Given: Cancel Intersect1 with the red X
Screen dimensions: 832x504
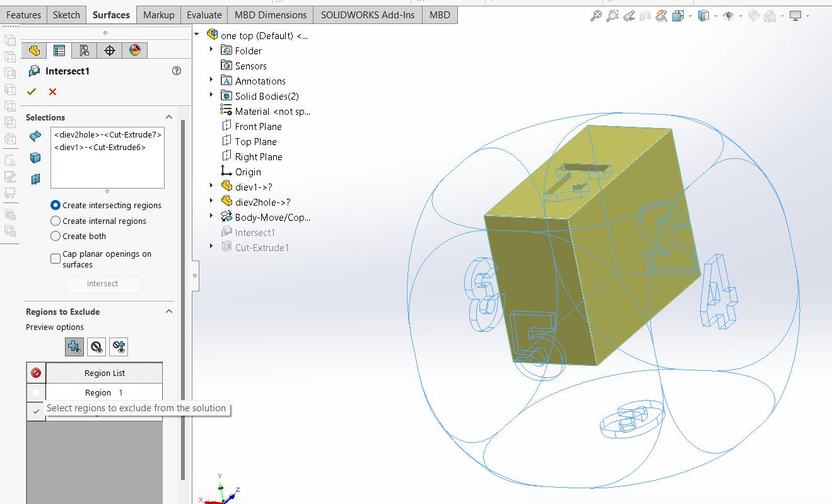Looking at the screenshot, I should 52,91.
